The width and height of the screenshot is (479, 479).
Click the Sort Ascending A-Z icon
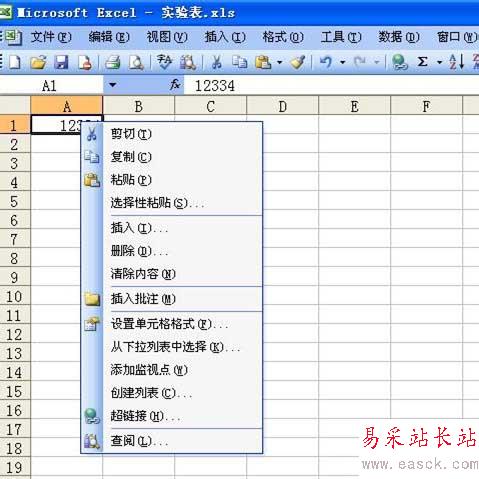pyautogui.click(x=456, y=62)
